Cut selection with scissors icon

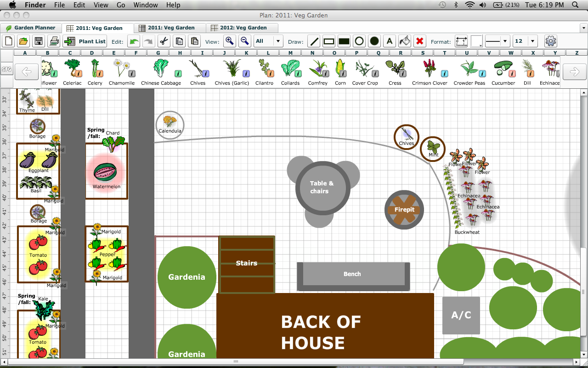point(163,41)
